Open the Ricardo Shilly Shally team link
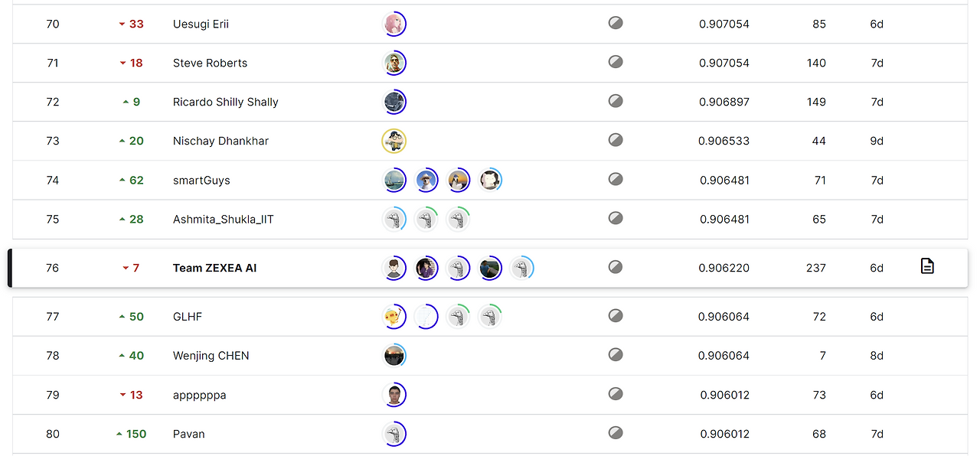Screen dimensions: 980x456 pos(226,102)
